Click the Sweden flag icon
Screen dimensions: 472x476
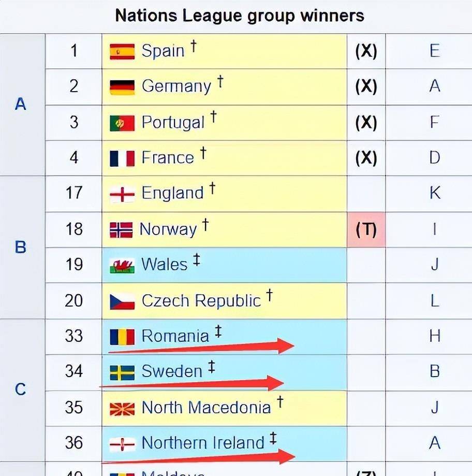click(x=122, y=372)
